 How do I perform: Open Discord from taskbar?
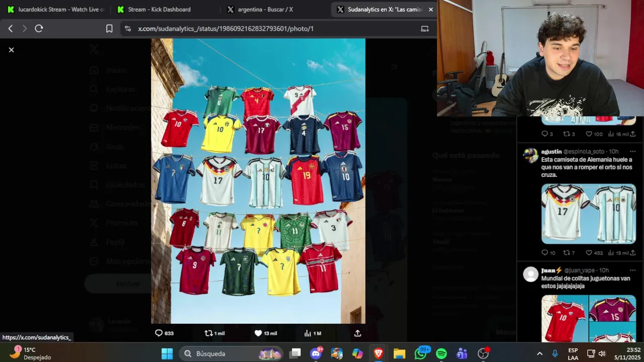point(316,353)
